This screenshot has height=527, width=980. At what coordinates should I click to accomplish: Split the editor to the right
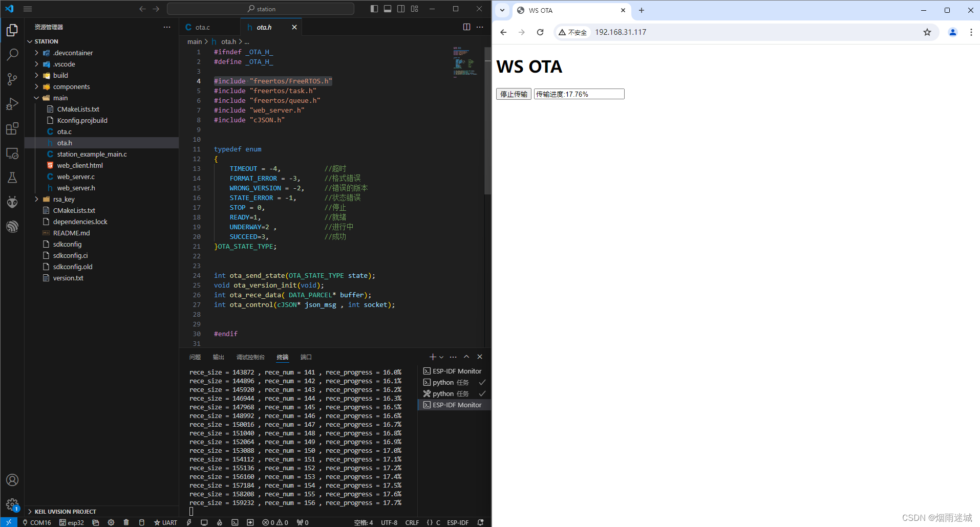pos(466,27)
